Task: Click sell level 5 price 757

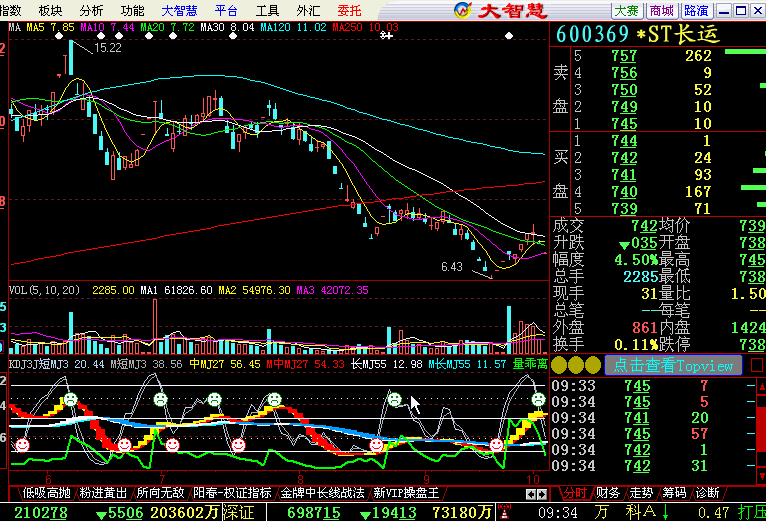Action: pyautogui.click(x=624, y=56)
